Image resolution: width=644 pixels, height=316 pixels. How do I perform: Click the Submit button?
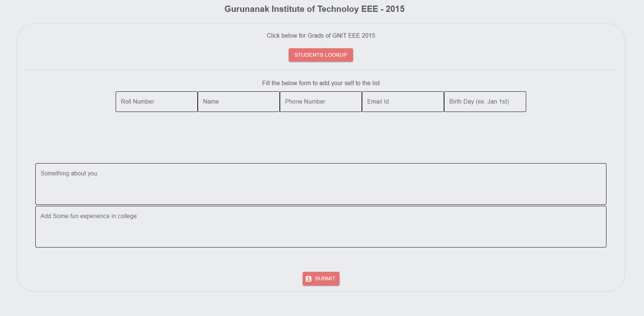pos(321,279)
